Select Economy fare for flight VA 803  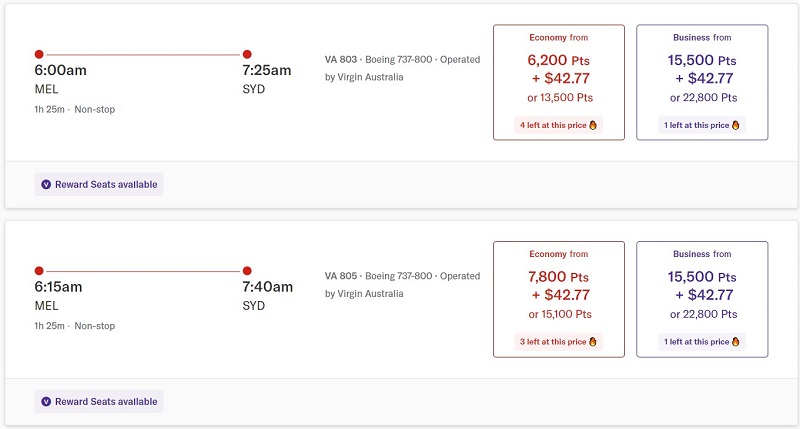click(559, 82)
